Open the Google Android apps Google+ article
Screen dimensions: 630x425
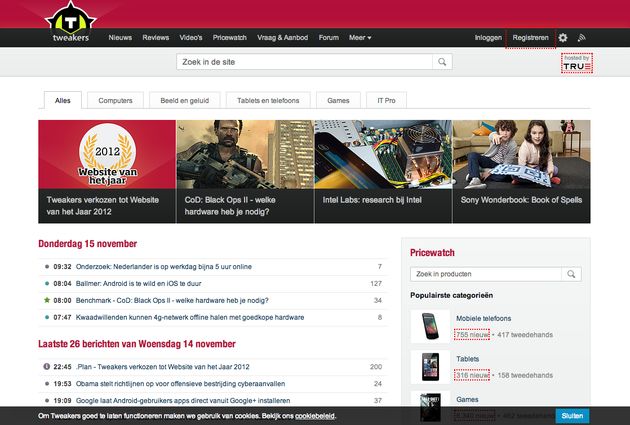tap(183, 400)
